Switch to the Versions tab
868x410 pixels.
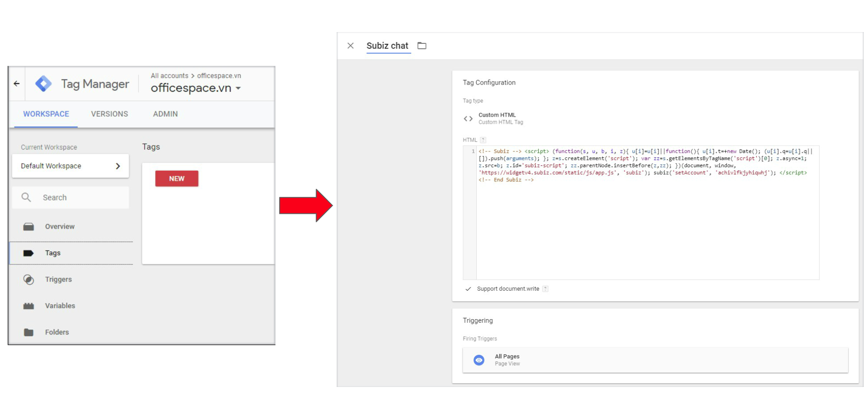[109, 114]
